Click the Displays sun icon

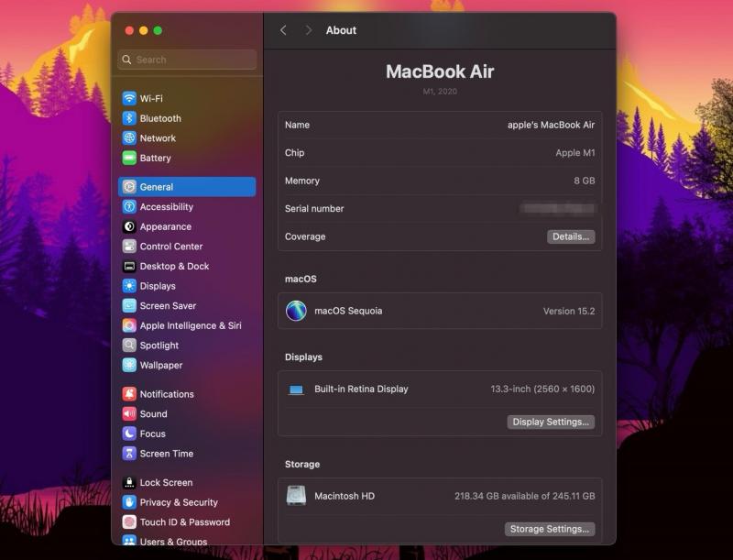tap(129, 286)
